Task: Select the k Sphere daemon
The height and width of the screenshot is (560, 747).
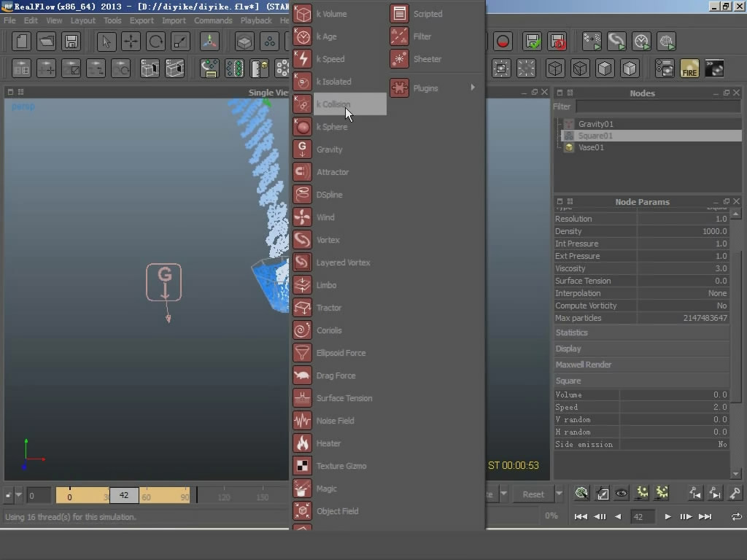Action: [339, 127]
